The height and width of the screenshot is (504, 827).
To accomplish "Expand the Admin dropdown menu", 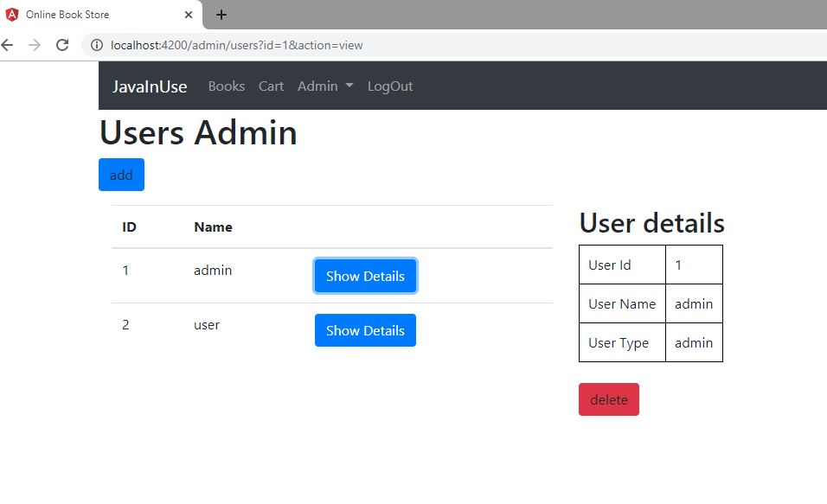I will pyautogui.click(x=325, y=86).
